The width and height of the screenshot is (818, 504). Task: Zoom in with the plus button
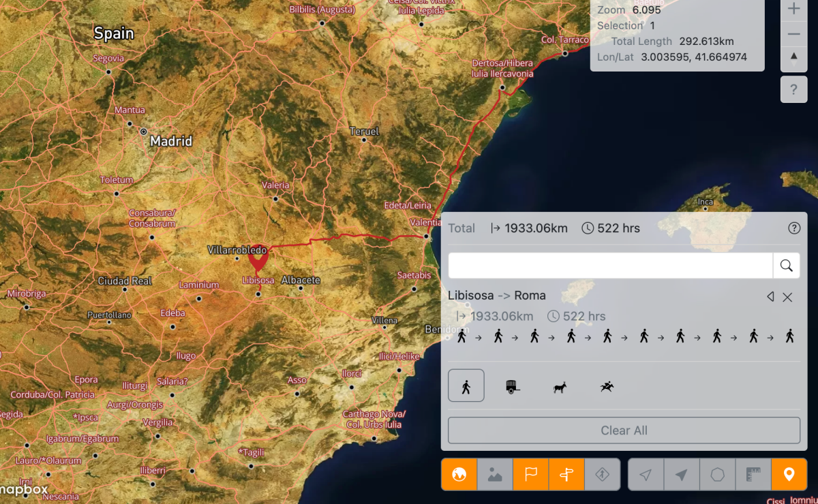pos(793,9)
